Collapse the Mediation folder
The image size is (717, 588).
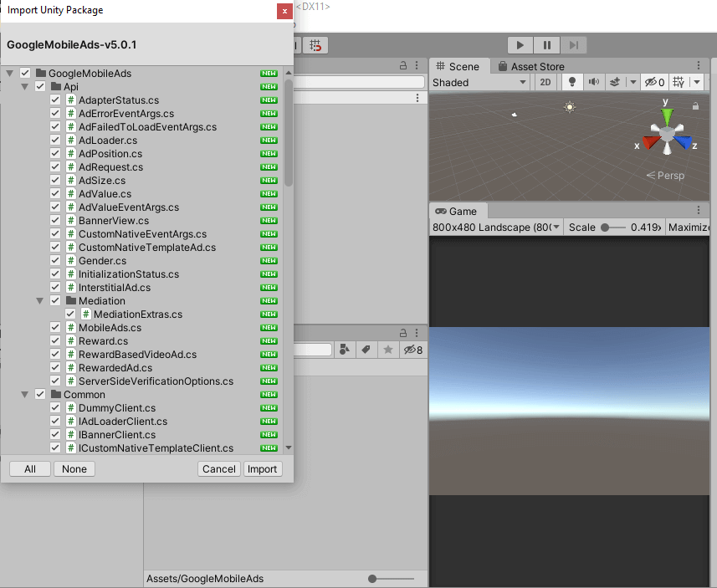point(40,301)
